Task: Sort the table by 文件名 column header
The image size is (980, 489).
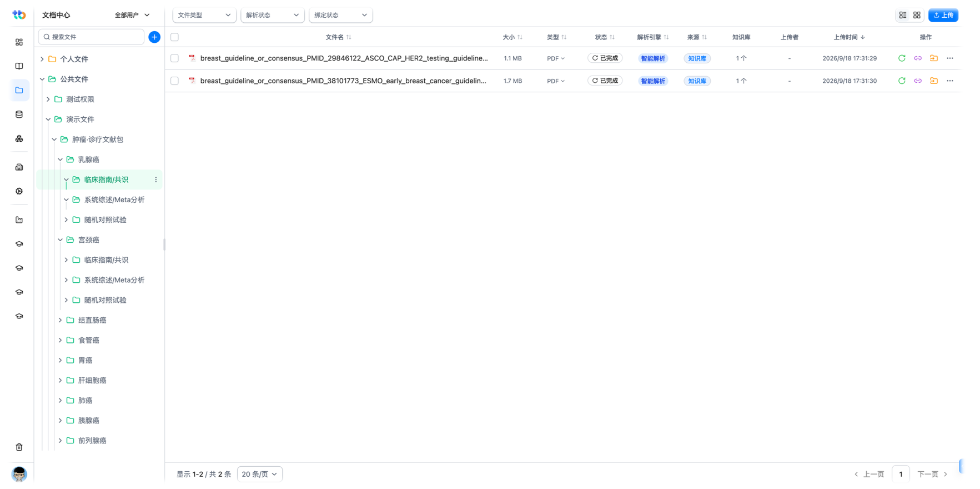Action: tap(338, 37)
